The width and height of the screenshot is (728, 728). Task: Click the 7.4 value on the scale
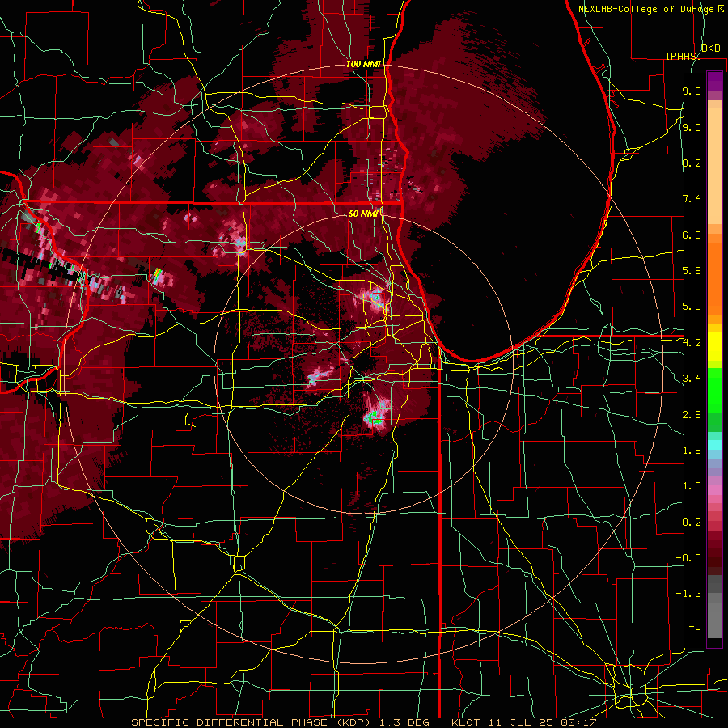click(x=692, y=199)
